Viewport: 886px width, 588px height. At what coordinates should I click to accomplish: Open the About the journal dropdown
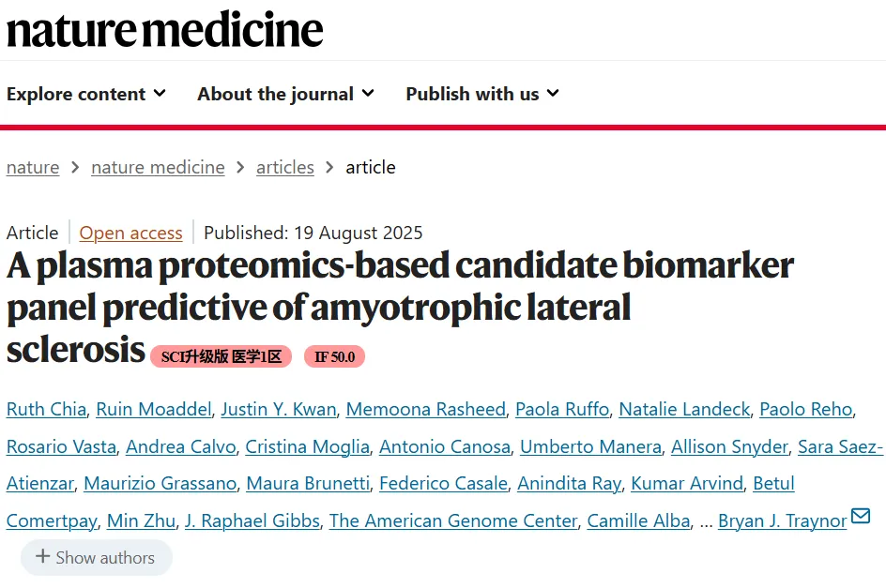(285, 94)
